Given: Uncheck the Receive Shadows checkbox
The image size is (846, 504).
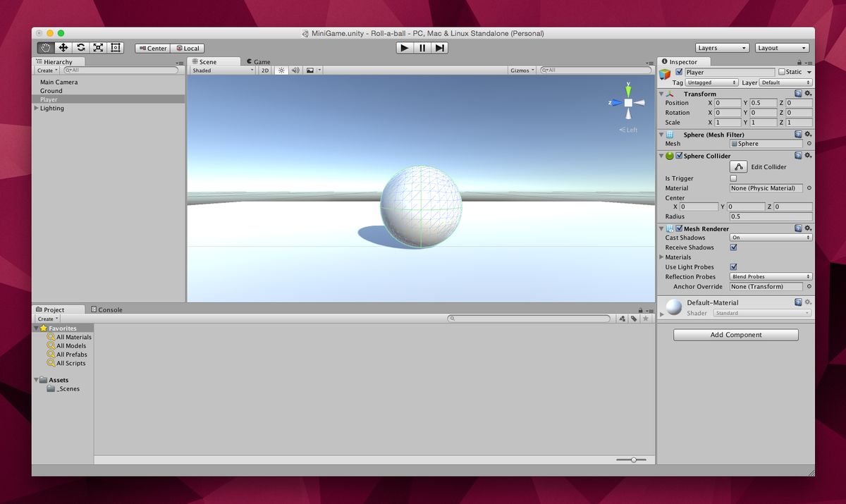Looking at the screenshot, I should (x=733, y=247).
